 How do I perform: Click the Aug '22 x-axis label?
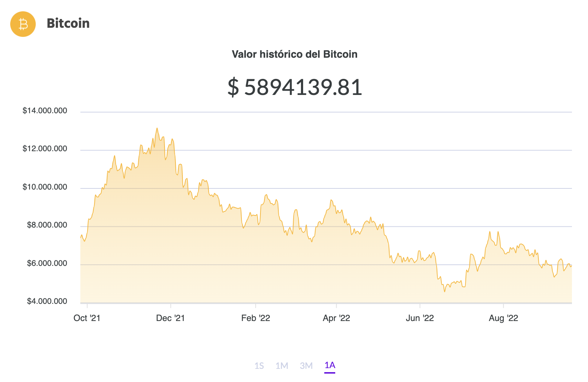[503, 318]
